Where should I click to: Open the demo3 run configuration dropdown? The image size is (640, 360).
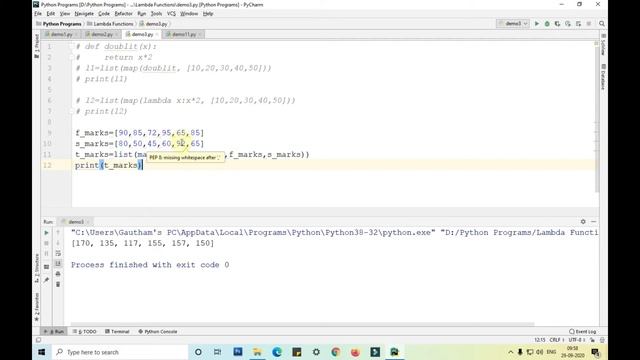pos(513,24)
